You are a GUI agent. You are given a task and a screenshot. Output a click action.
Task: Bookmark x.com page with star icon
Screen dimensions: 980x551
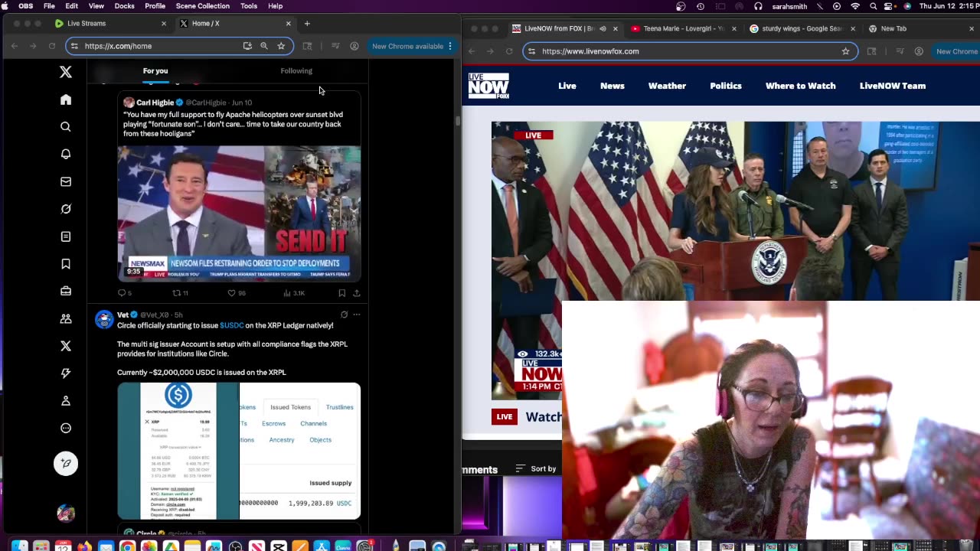click(x=281, y=46)
